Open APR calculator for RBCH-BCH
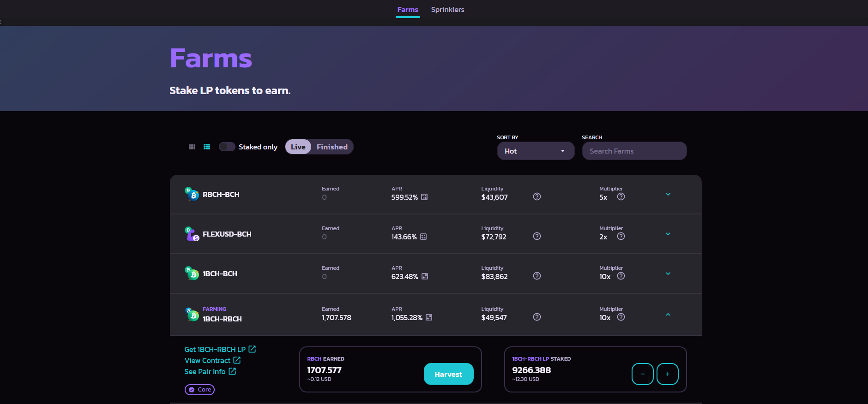The image size is (868, 404). tap(424, 197)
